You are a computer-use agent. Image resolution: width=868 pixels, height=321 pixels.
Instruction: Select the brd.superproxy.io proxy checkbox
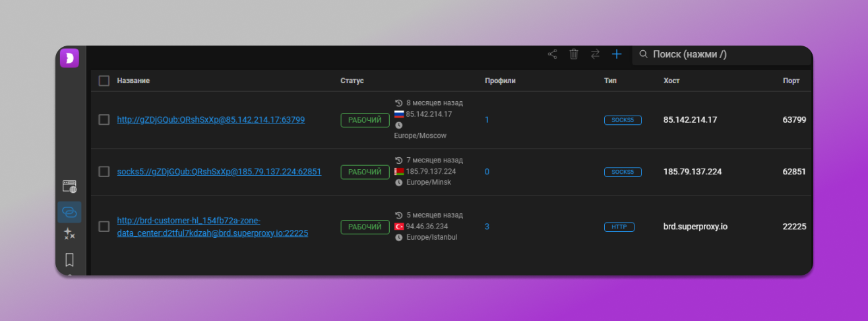(104, 227)
